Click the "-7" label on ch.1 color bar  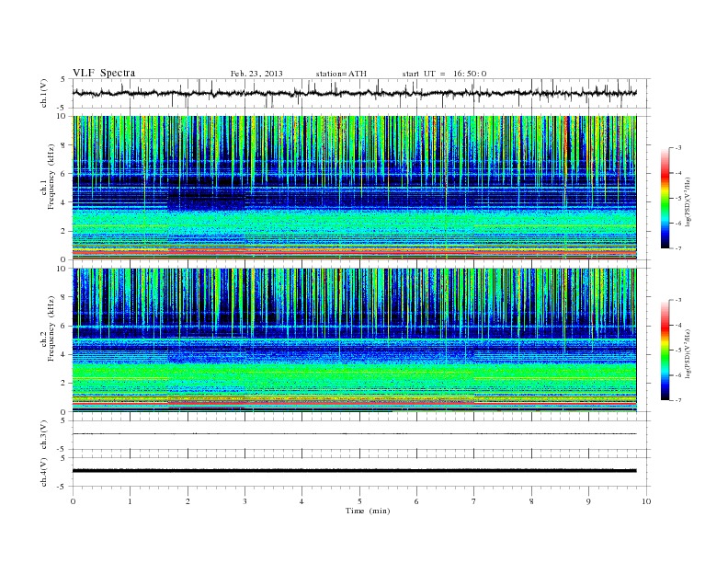click(x=678, y=248)
